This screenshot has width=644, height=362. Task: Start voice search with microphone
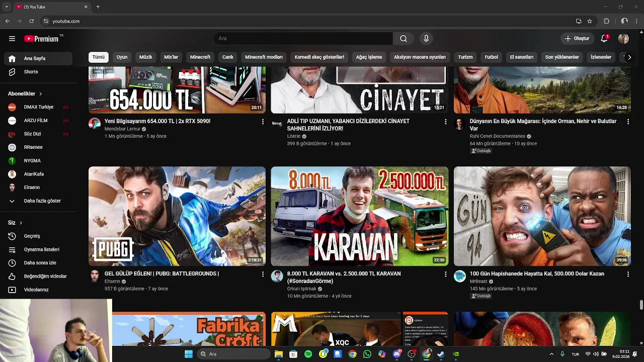click(426, 39)
